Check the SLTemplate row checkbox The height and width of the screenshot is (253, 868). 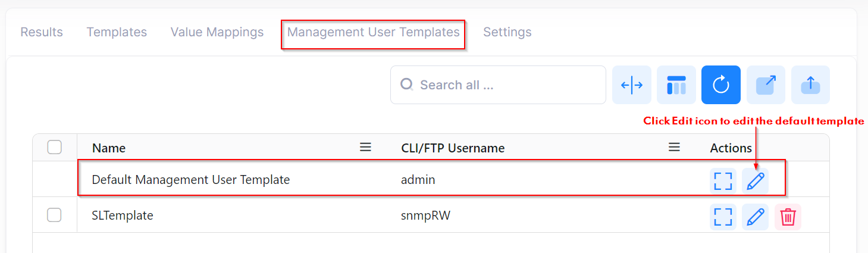pos(54,215)
